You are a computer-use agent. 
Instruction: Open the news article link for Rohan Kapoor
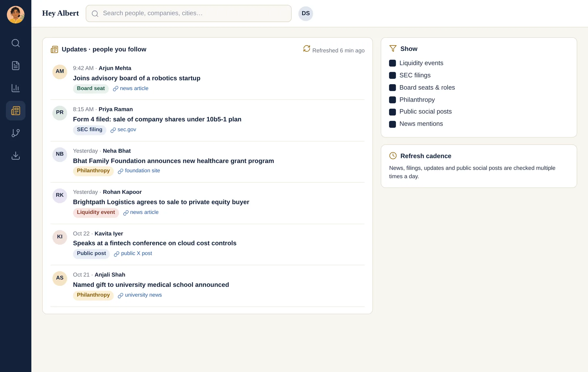click(141, 212)
